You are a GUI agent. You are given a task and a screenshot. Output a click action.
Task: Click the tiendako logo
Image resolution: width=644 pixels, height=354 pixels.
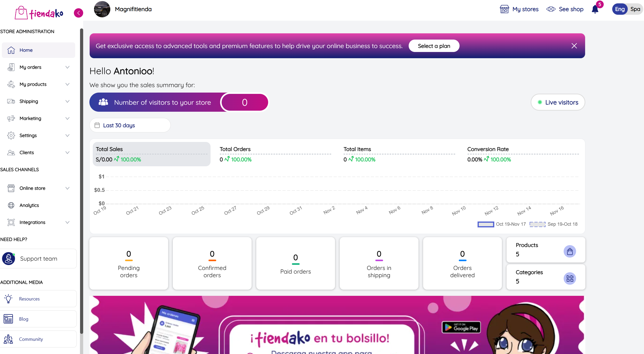(39, 13)
